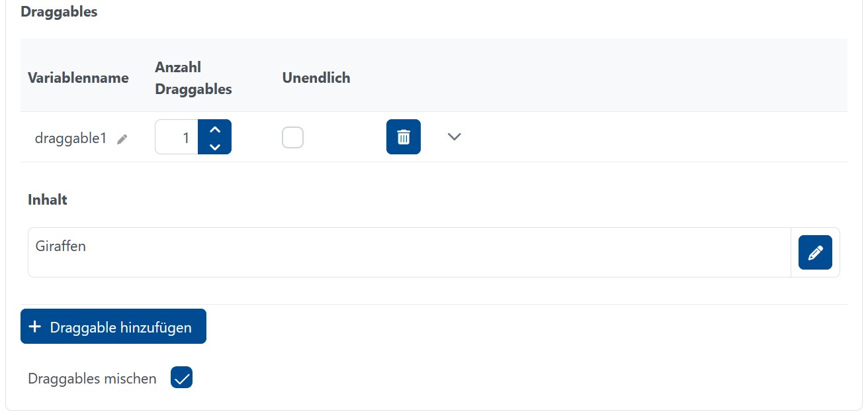Click plus icon on Draggable hinzufügen
868x412 pixels.
[36, 327]
